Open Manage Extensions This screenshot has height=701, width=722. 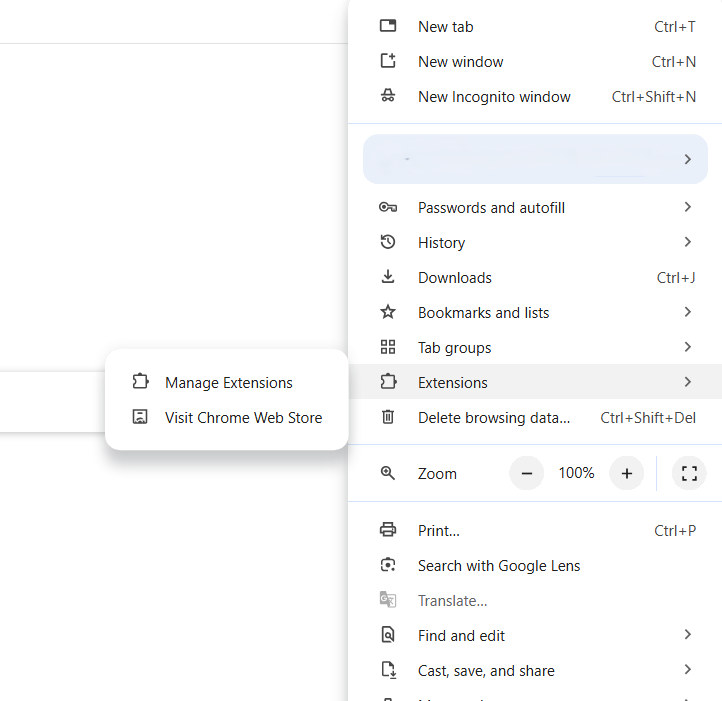[228, 383]
